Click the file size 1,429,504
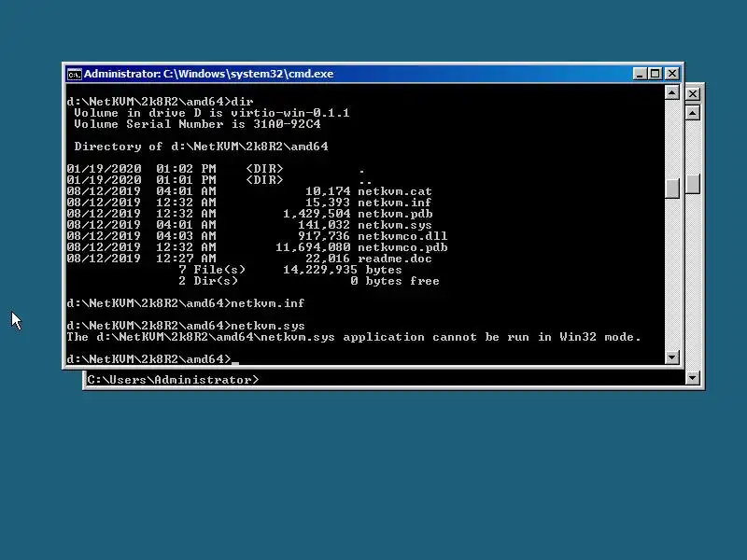 pyautogui.click(x=317, y=214)
